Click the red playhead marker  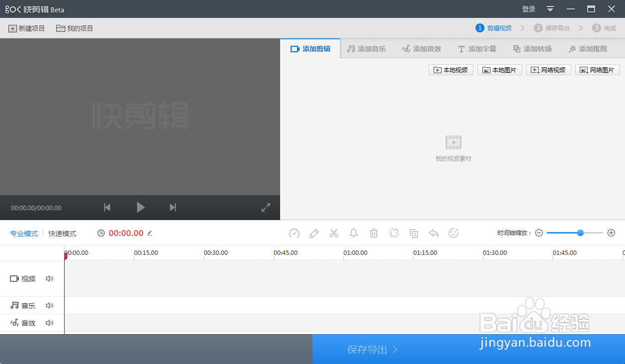[65, 256]
